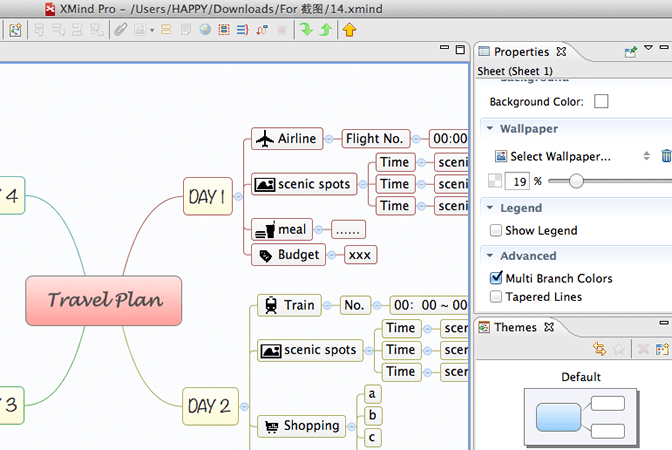Click the pin icon in Properties panel
The width and height of the screenshot is (672, 450).
(x=630, y=52)
